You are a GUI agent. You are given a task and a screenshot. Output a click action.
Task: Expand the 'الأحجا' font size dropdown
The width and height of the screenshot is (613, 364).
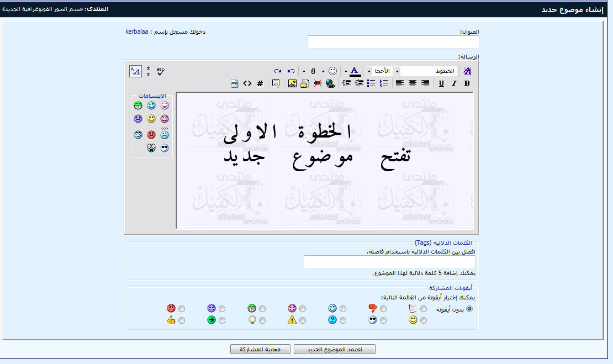click(x=369, y=71)
